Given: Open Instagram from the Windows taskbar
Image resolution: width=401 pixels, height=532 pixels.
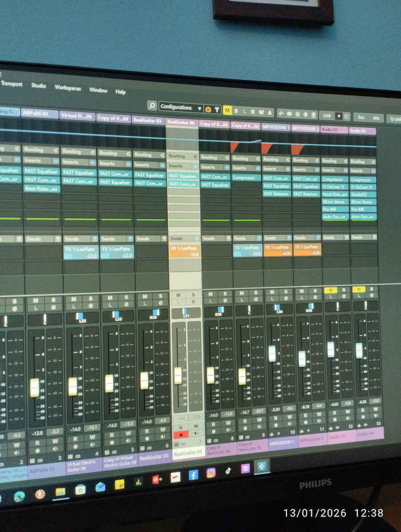Looking at the screenshot, I should tap(211, 473).
